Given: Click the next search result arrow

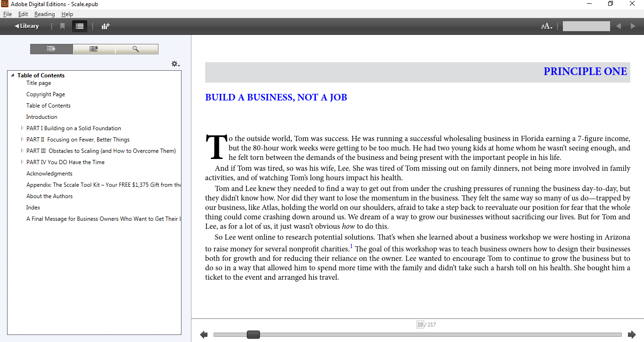Looking at the screenshot, I should click(633, 26).
